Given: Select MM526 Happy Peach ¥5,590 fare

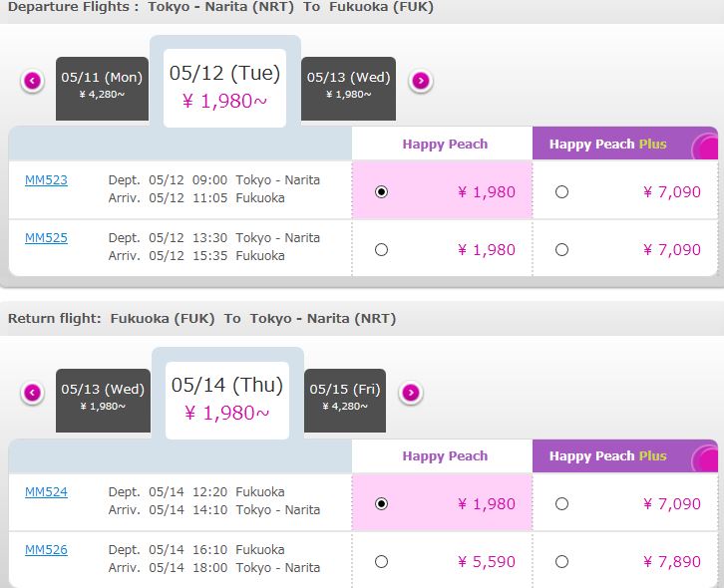Looking at the screenshot, I should pyautogui.click(x=381, y=562).
